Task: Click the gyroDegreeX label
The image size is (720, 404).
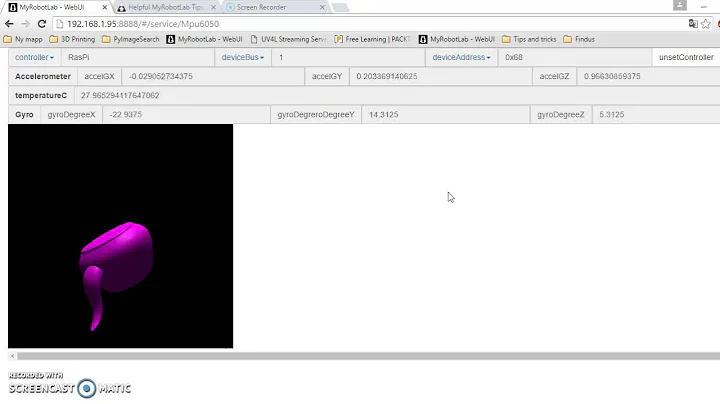Action: coord(72,114)
